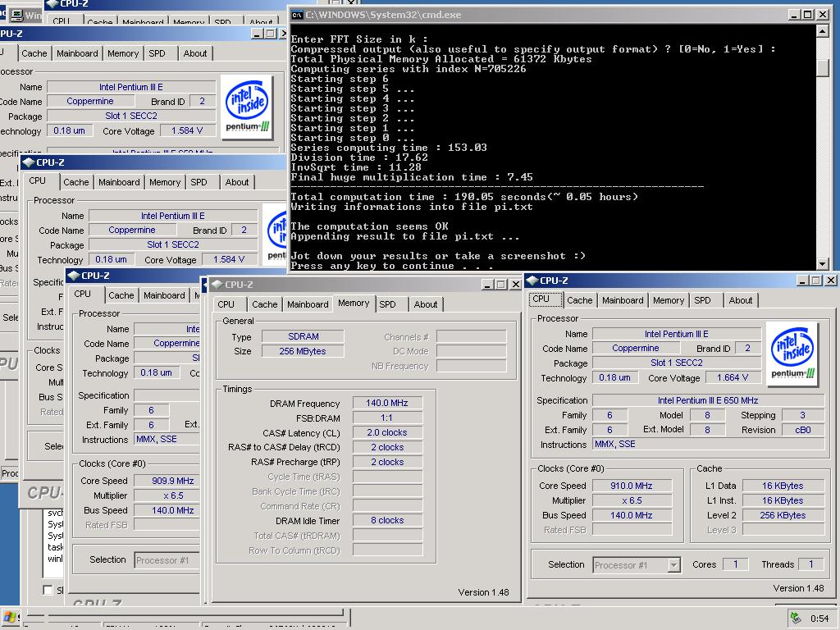Click the memory Size 256 MBytes field
Image resolution: width=840 pixels, height=630 pixels.
click(304, 351)
